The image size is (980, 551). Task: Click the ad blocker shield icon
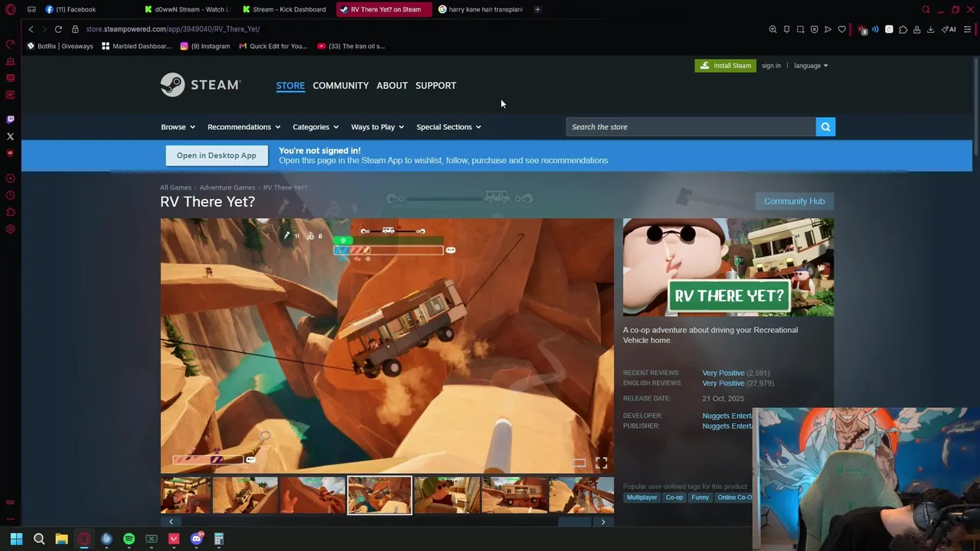[814, 29]
